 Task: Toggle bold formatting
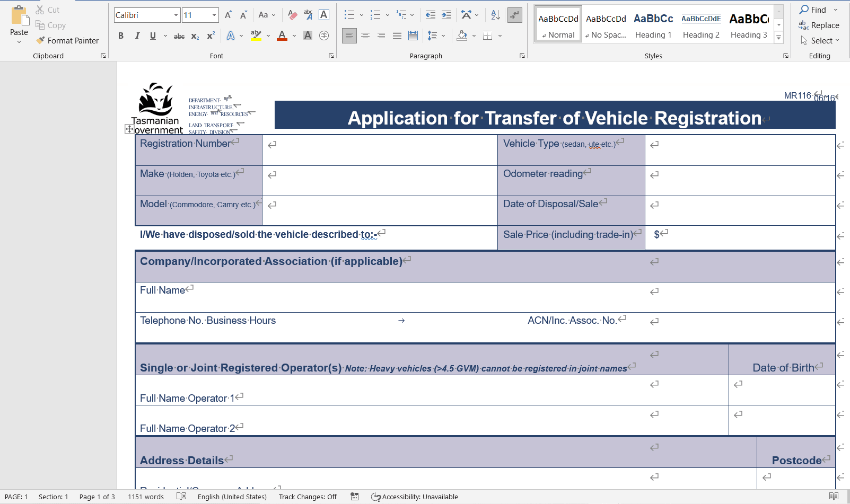click(121, 36)
